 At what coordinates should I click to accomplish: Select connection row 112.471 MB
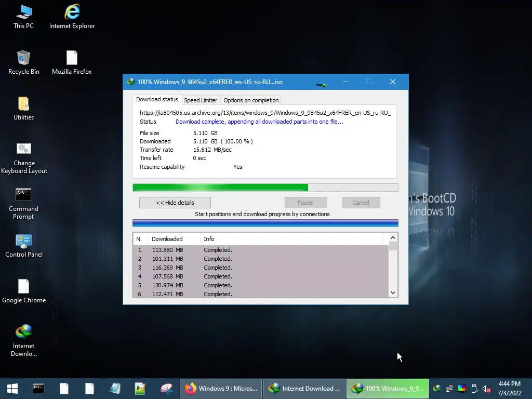pos(261,294)
